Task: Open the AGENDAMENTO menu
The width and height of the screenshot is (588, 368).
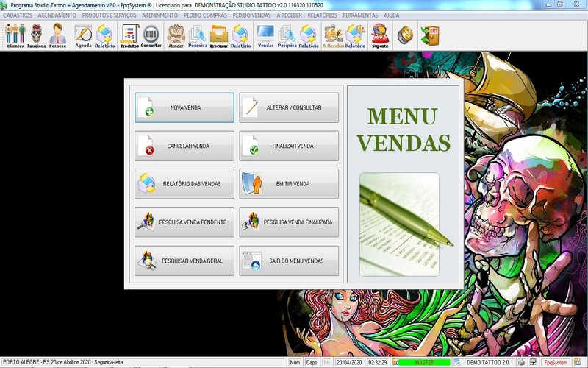Action: pos(57,15)
